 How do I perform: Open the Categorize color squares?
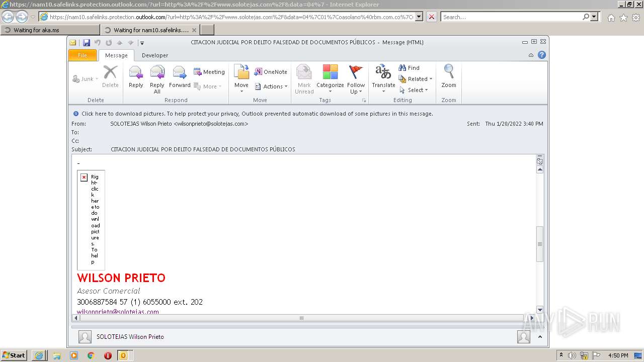[330, 79]
